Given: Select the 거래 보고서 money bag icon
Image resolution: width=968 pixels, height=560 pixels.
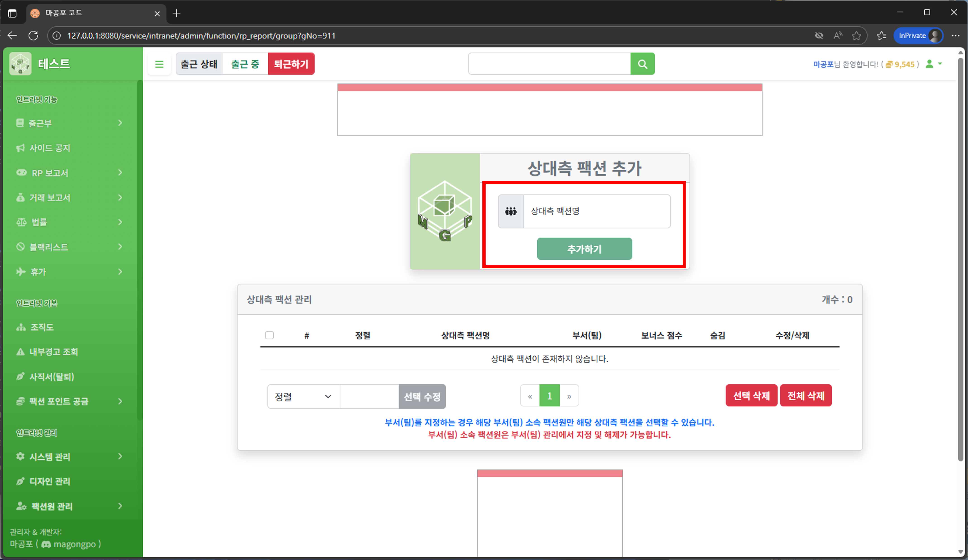Looking at the screenshot, I should point(21,198).
